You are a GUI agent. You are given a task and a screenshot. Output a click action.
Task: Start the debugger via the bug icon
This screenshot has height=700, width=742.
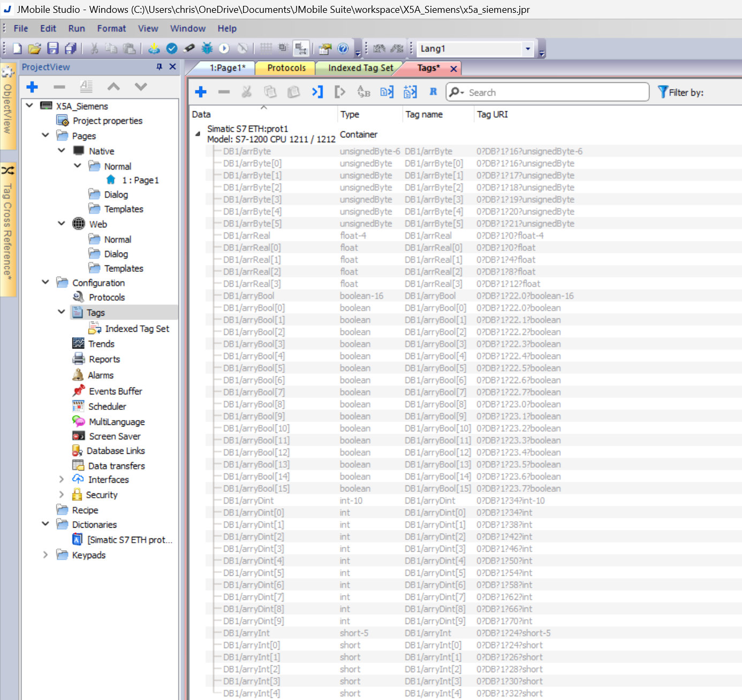(207, 49)
